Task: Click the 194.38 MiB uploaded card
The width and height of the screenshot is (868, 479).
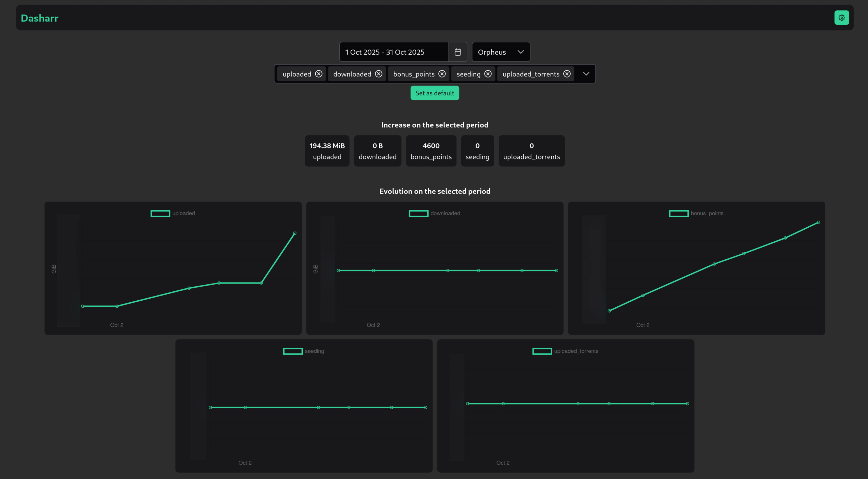Action: coord(327,151)
